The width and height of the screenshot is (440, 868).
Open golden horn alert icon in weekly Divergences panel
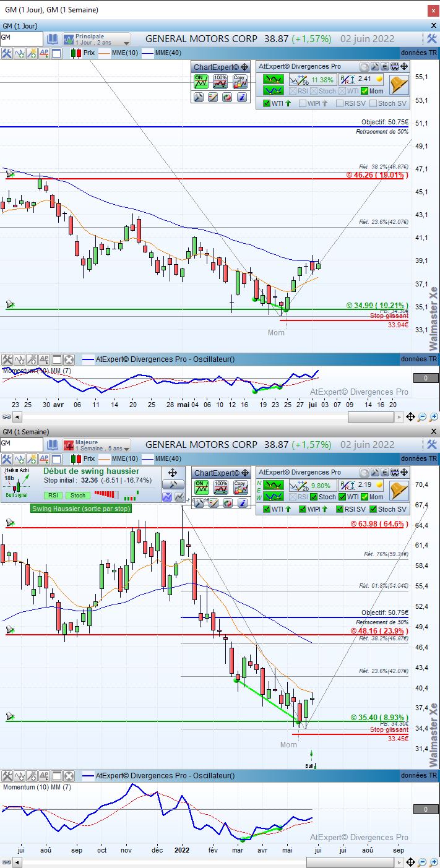(x=399, y=491)
